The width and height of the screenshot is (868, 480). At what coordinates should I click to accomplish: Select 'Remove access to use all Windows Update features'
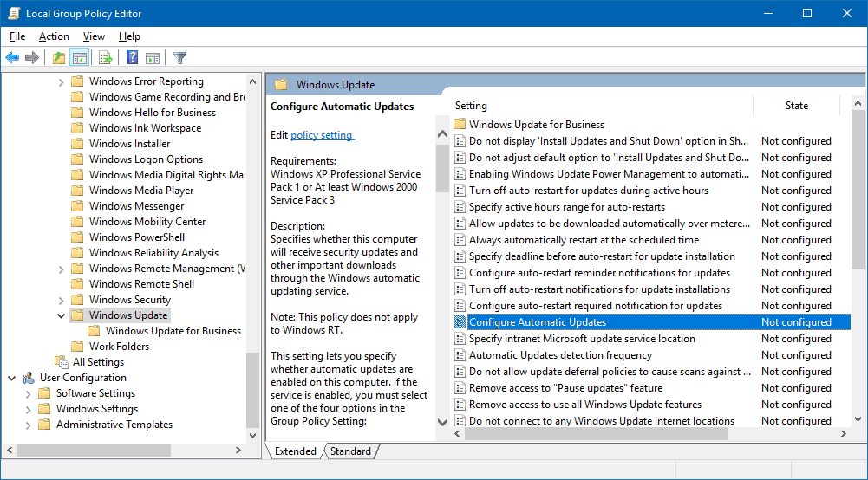585,405
